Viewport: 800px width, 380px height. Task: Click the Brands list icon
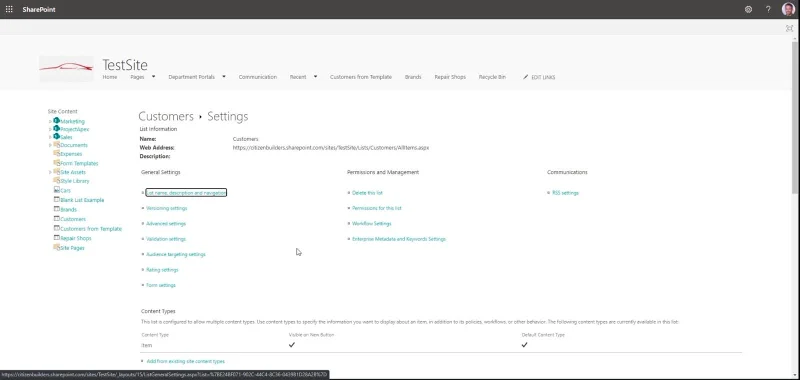(x=57, y=209)
